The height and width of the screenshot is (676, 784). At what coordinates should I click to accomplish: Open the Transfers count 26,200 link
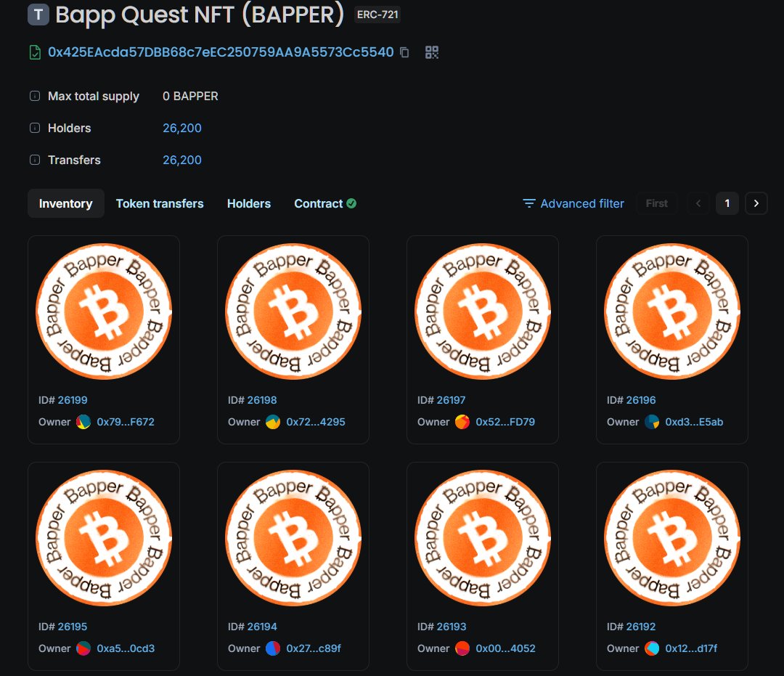182,160
